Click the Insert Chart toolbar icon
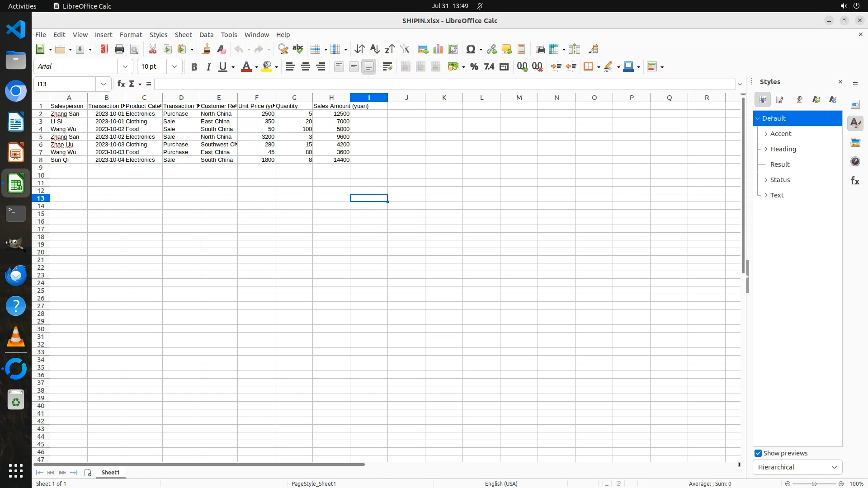This screenshot has width=868, height=488. [x=438, y=49]
